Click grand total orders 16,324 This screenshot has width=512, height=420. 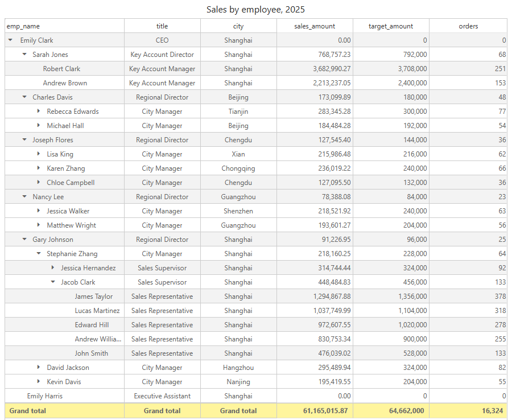click(493, 410)
